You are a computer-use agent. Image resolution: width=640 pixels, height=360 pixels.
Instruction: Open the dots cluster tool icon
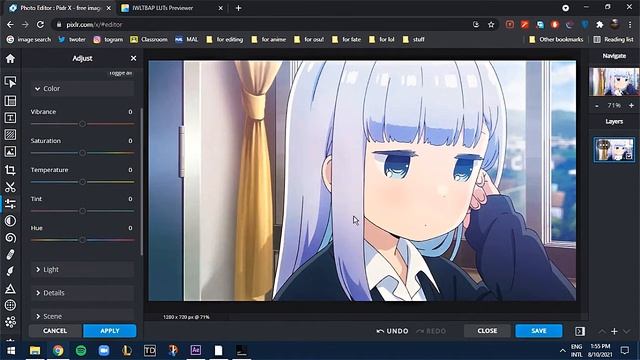[10, 322]
